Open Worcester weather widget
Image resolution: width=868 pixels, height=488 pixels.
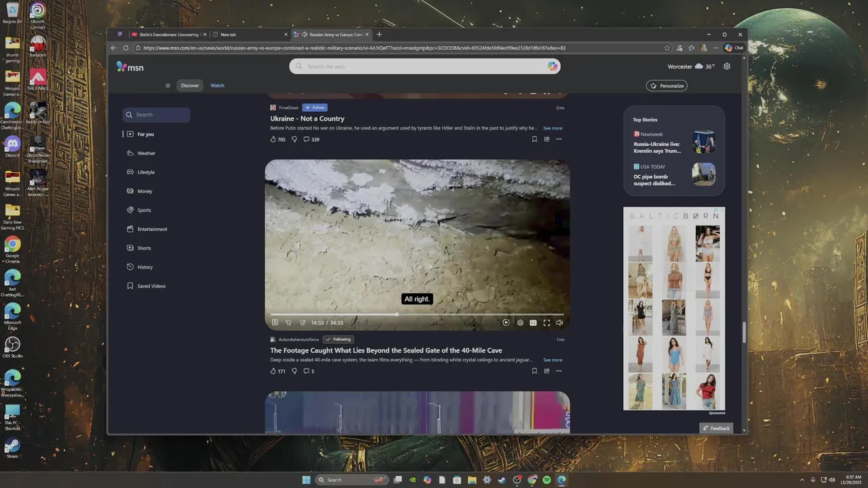pyautogui.click(x=691, y=66)
